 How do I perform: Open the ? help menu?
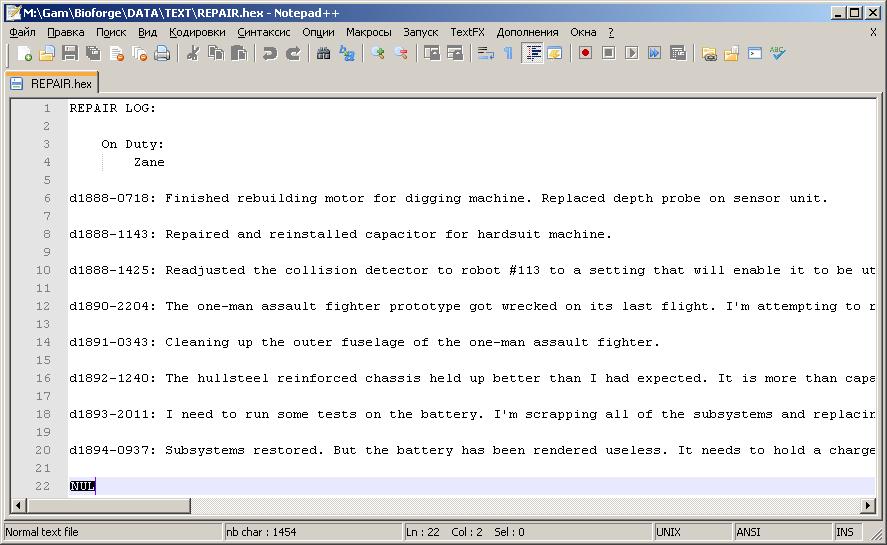pos(611,32)
